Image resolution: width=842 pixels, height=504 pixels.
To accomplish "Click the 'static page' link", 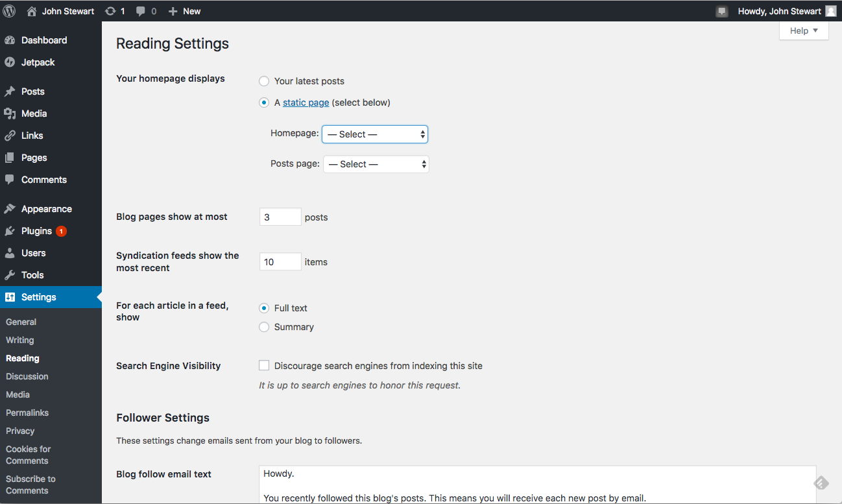I will (306, 102).
